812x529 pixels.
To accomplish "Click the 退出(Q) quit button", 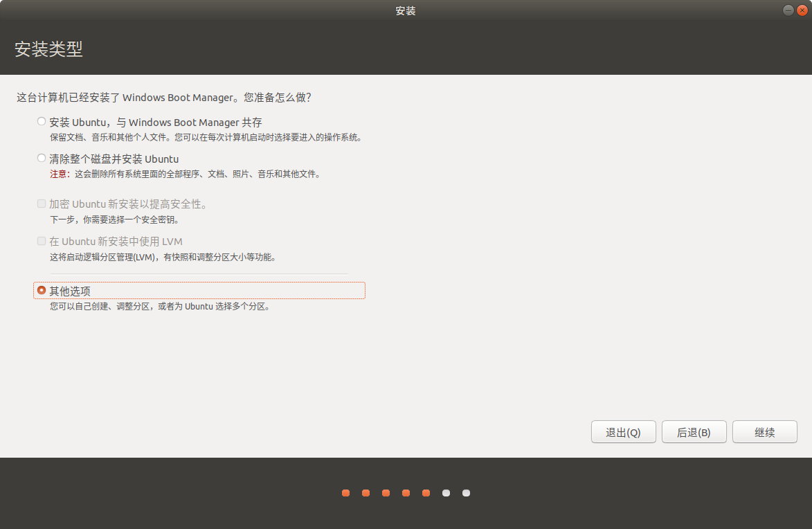I will (x=624, y=432).
